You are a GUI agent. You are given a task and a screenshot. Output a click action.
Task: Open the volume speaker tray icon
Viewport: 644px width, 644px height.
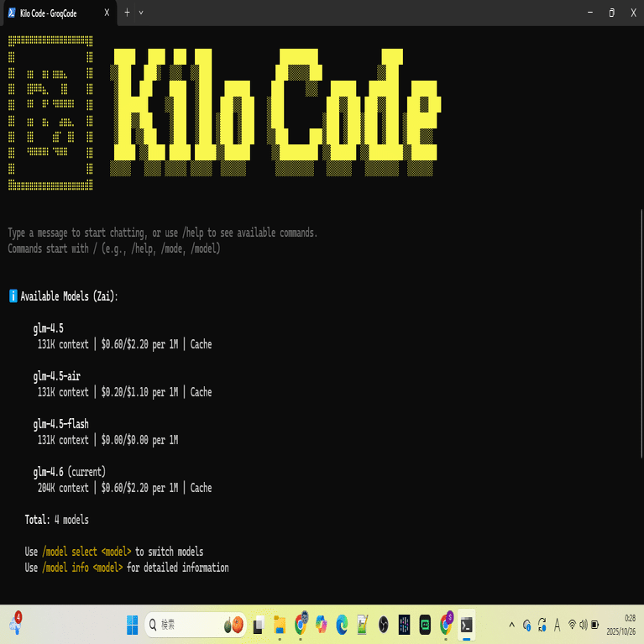click(x=584, y=625)
